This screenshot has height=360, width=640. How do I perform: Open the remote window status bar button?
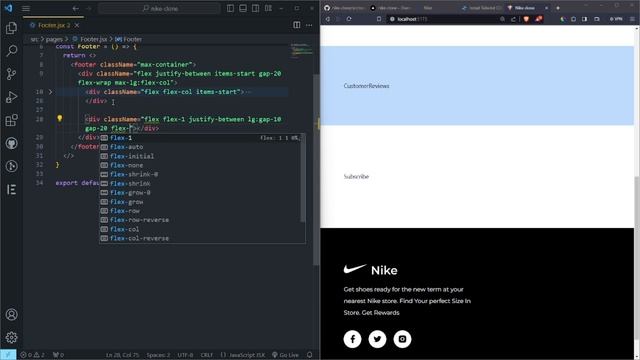(x=8, y=355)
